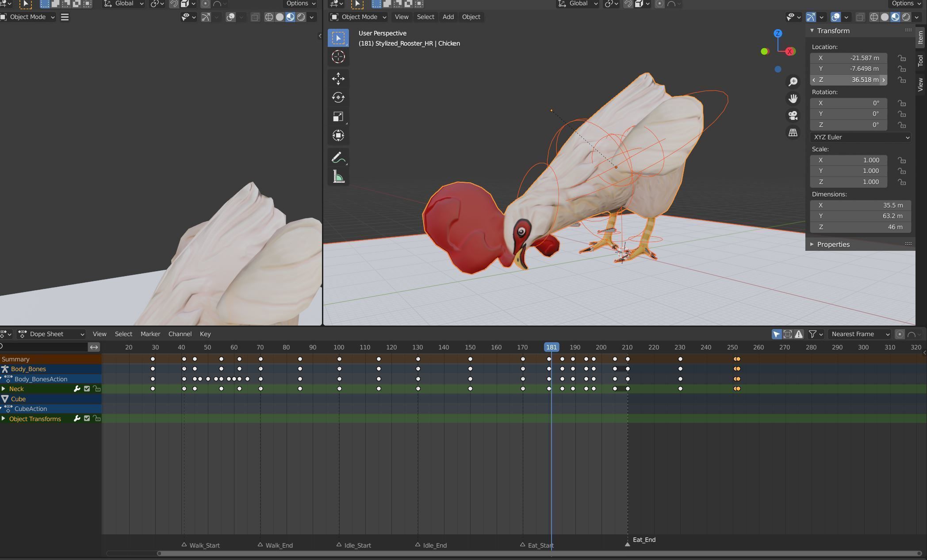Image resolution: width=927 pixels, height=560 pixels.
Task: Select the Eat_End timeline marker
Action: click(627, 544)
